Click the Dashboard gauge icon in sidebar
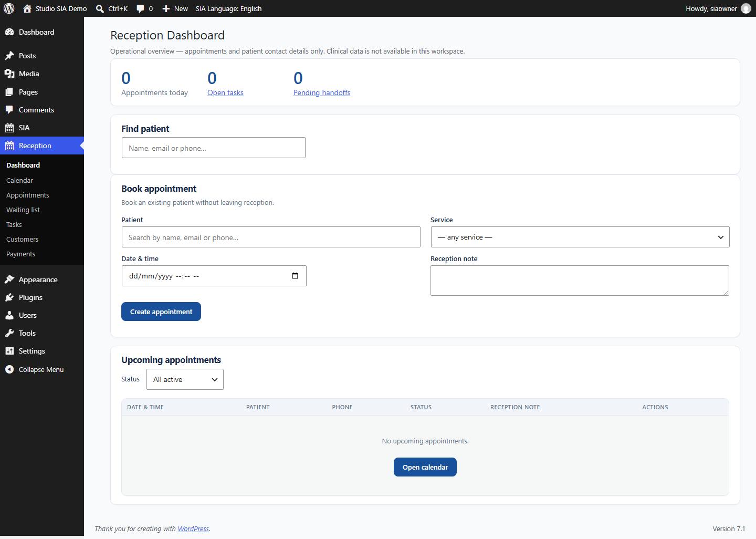The width and height of the screenshot is (756, 539). (x=9, y=32)
